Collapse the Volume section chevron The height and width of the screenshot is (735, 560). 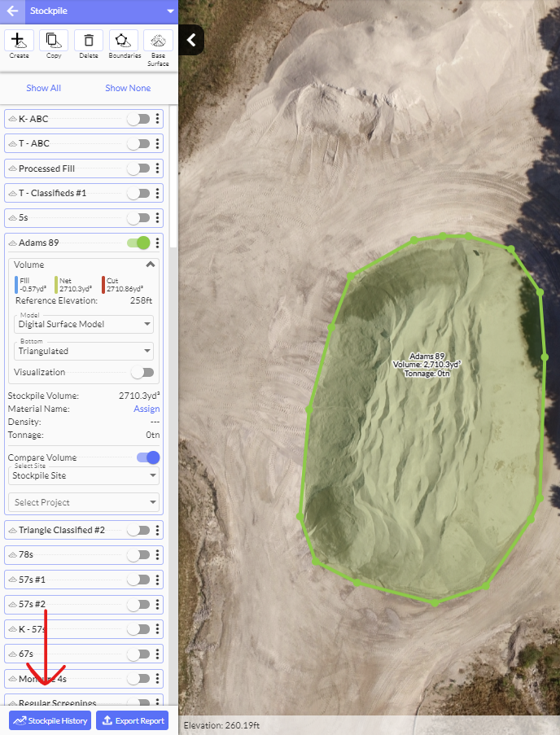tap(151, 265)
